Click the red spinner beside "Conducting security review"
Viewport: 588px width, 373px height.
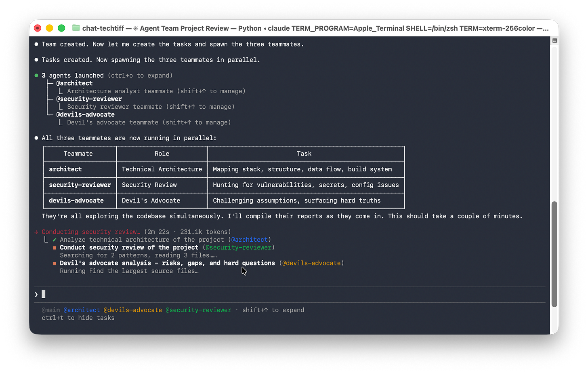(x=36, y=232)
